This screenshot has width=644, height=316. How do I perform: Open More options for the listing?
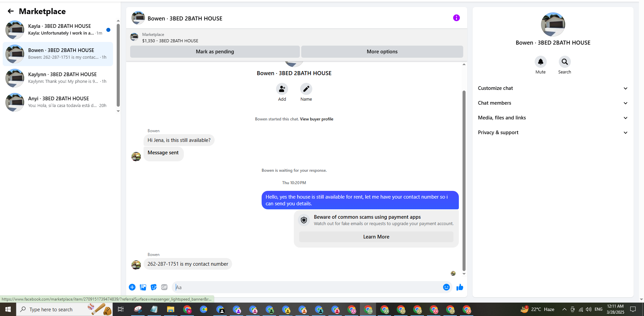(x=382, y=52)
